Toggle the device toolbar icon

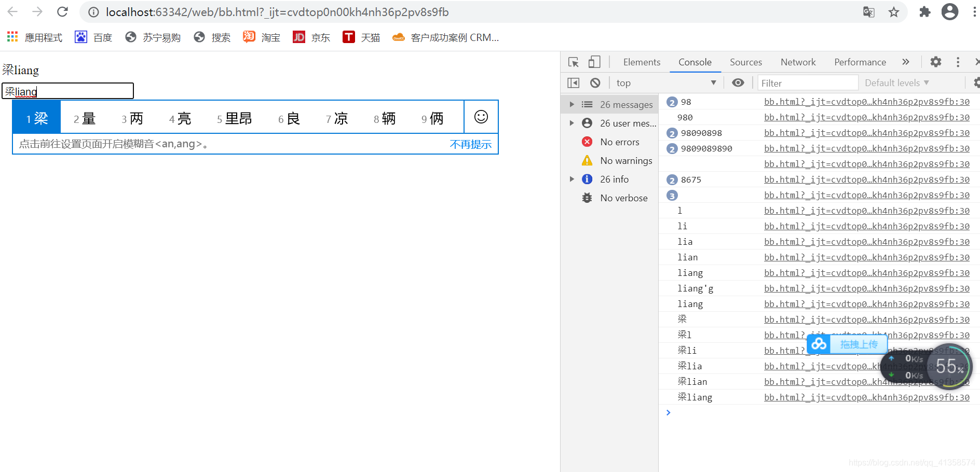click(x=594, y=62)
